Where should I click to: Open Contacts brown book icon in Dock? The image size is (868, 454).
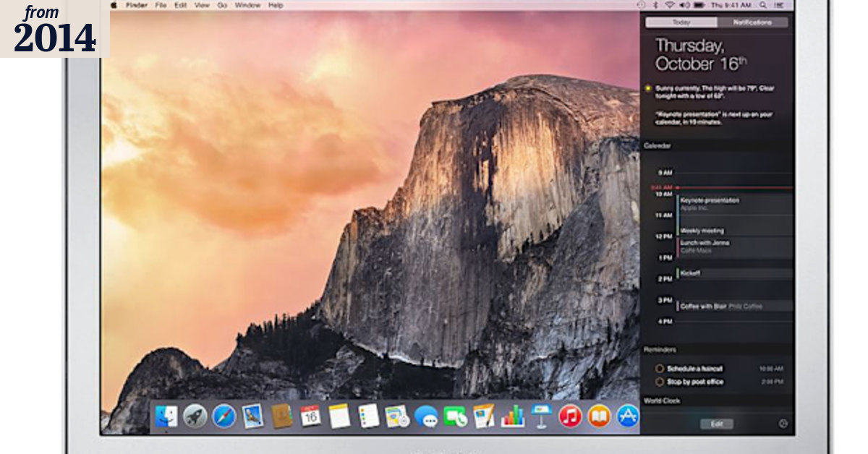[x=281, y=416]
